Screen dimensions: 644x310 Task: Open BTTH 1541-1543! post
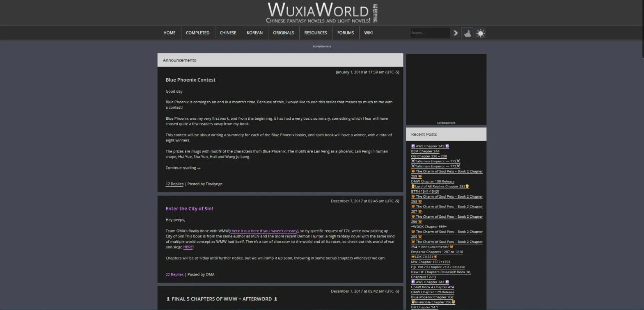point(425,191)
